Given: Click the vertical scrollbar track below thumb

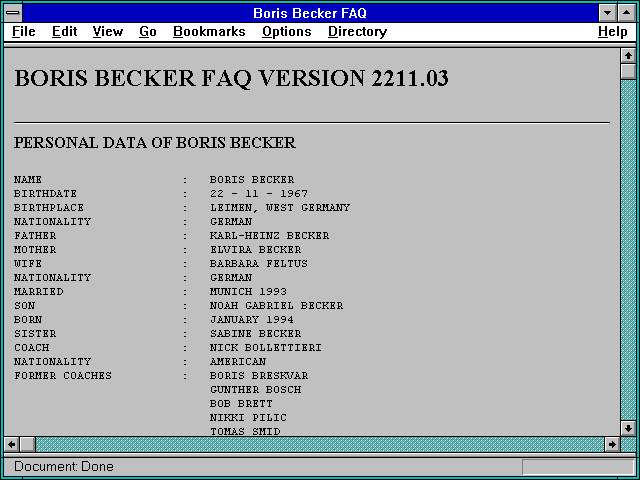Looking at the screenshot, I should click(628, 250).
